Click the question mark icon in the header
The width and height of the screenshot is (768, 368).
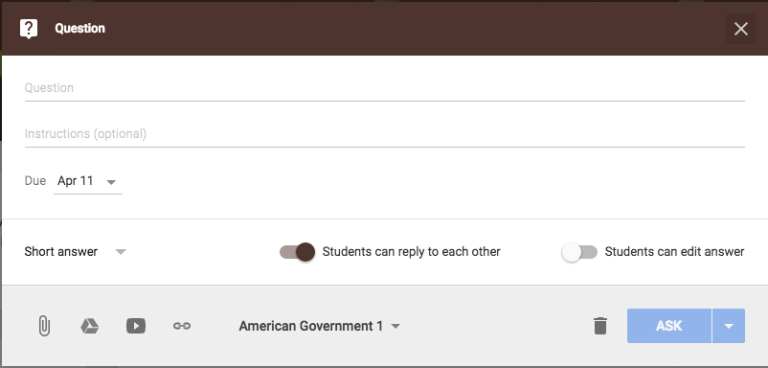coord(28,28)
